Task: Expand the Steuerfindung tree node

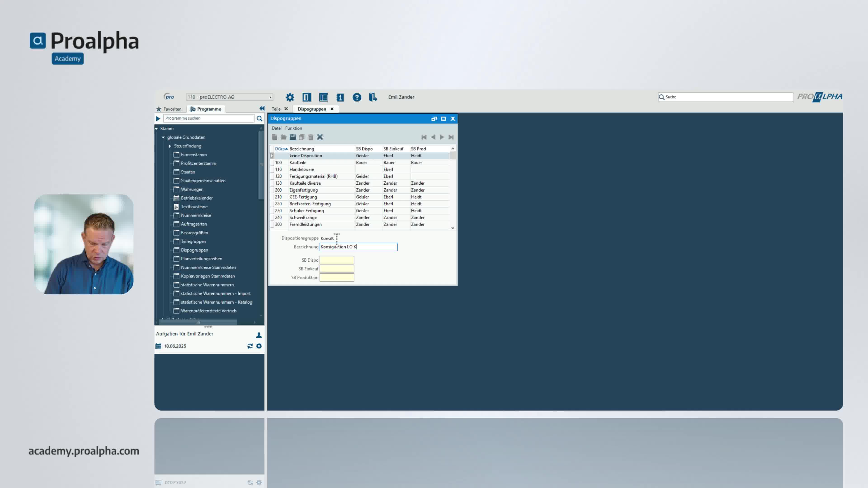Action: coord(170,146)
